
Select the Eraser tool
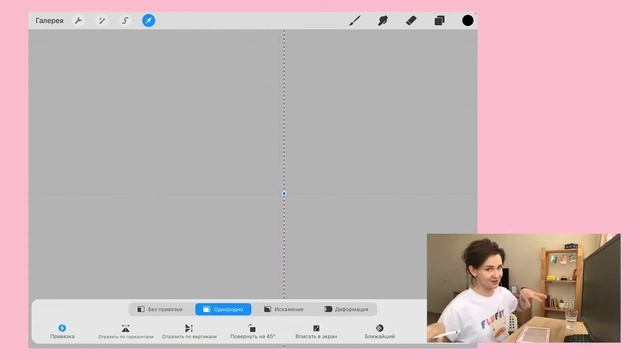pos(411,20)
